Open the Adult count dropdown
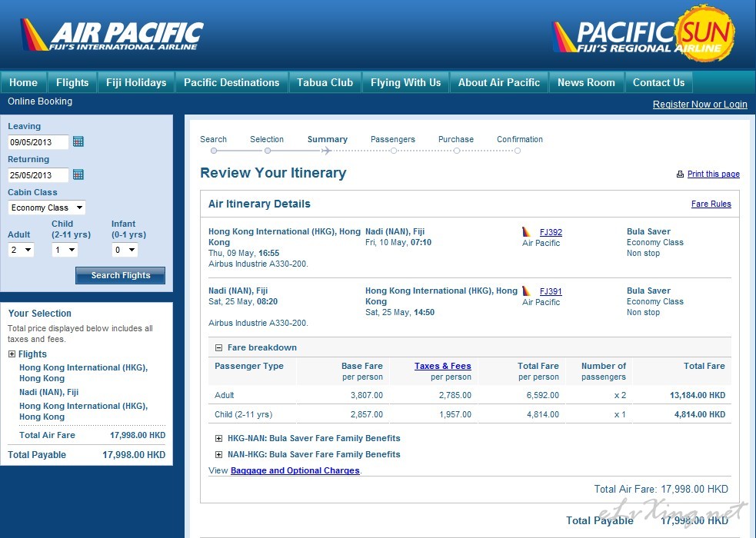Image resolution: width=756 pixels, height=538 pixels. [x=22, y=250]
